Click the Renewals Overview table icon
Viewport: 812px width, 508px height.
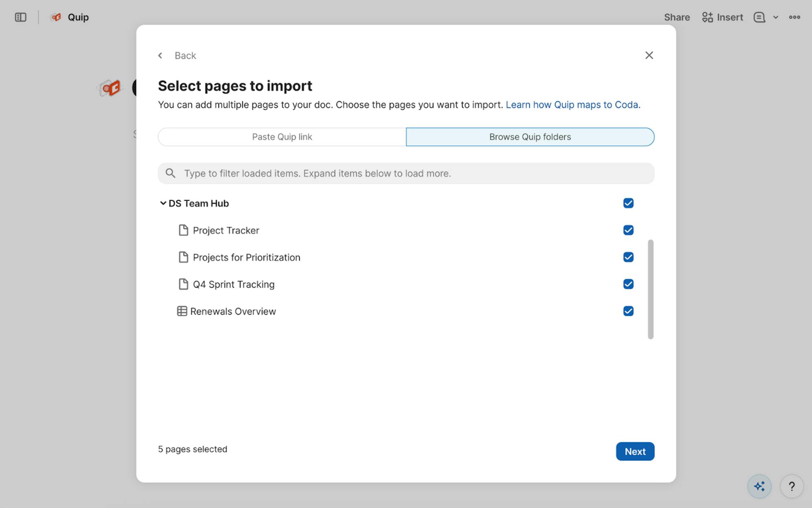[182, 311]
